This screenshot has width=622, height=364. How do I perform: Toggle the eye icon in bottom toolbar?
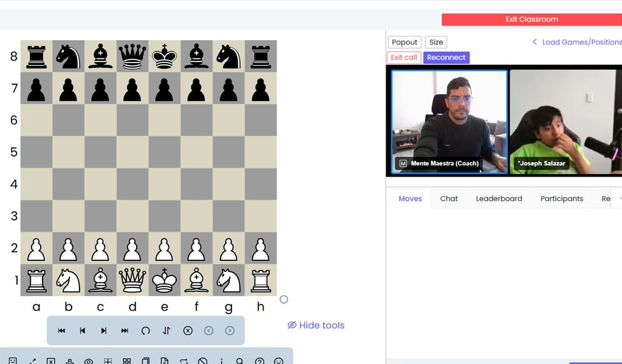(89, 362)
